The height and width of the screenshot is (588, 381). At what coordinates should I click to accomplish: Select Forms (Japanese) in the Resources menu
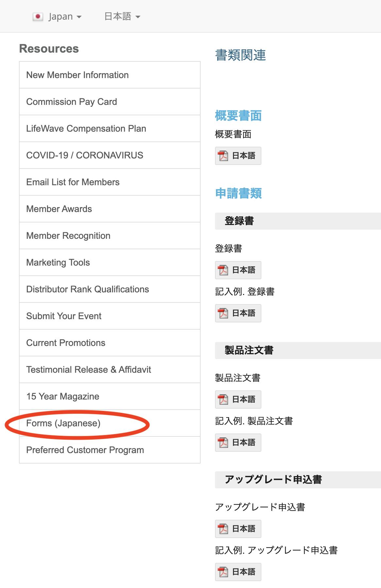coord(63,423)
